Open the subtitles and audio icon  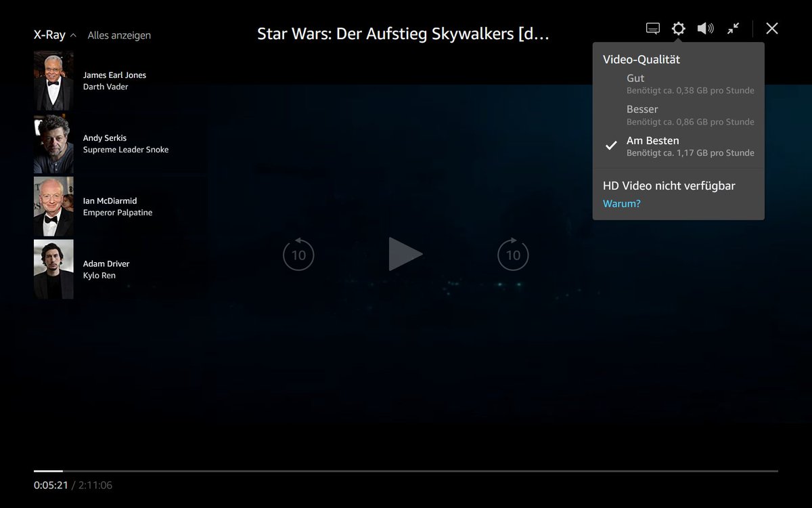pyautogui.click(x=653, y=28)
